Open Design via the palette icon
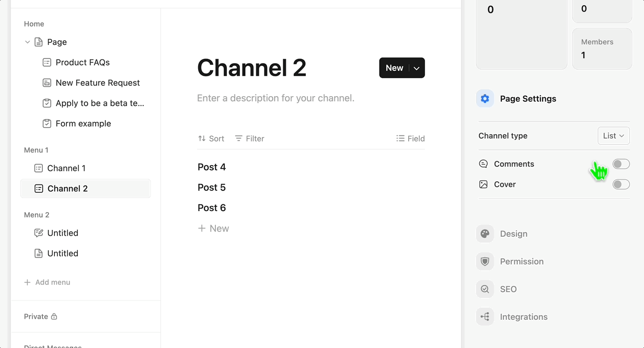This screenshot has height=348, width=644. [485, 234]
